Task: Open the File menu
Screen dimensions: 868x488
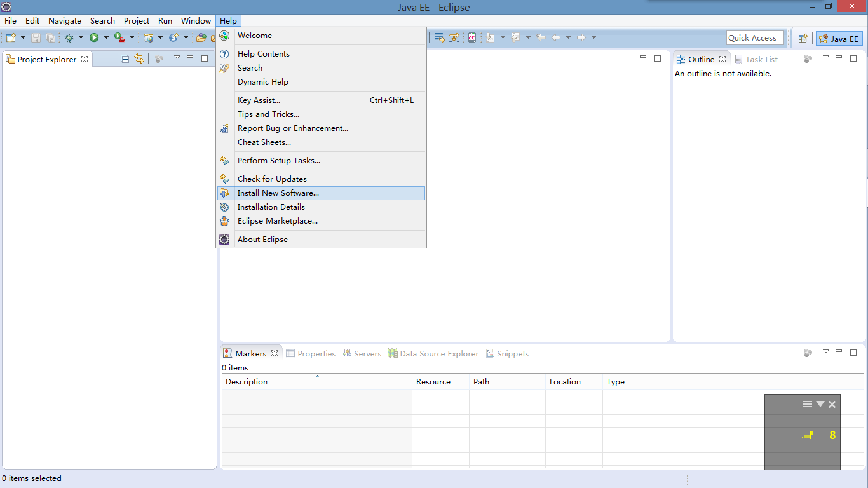Action: pos(11,20)
